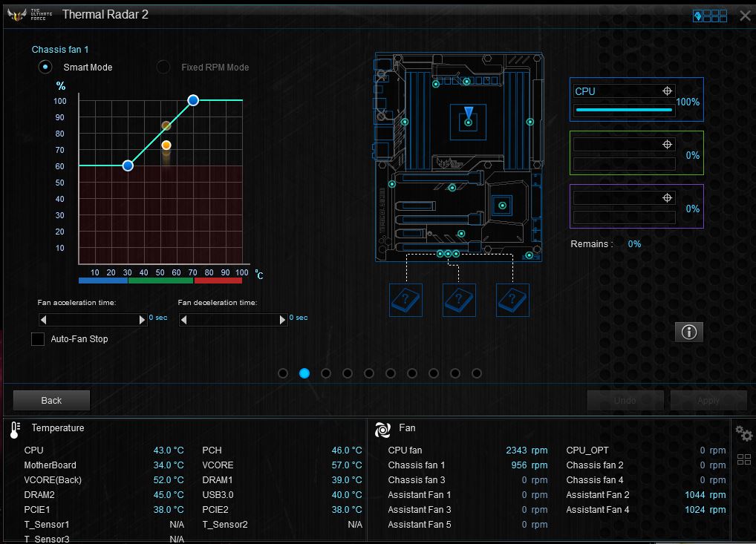Click the CPU socket sensor under the blue arrow
The width and height of the screenshot is (756, 544).
[468, 123]
